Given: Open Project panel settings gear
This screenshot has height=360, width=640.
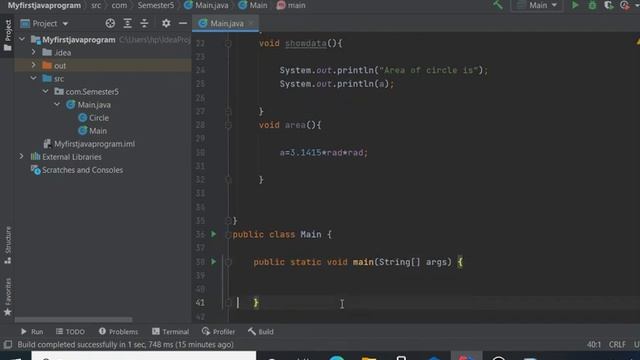Looking at the screenshot, I should tap(166, 23).
